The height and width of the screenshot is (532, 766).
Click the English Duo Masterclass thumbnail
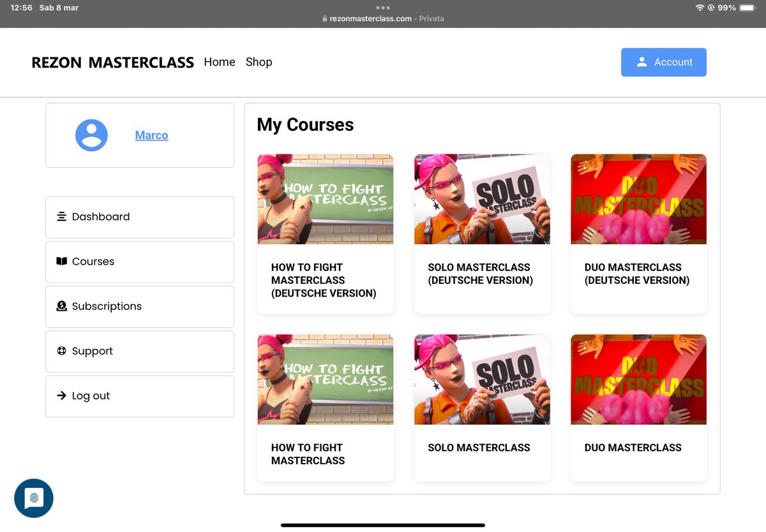(x=638, y=380)
